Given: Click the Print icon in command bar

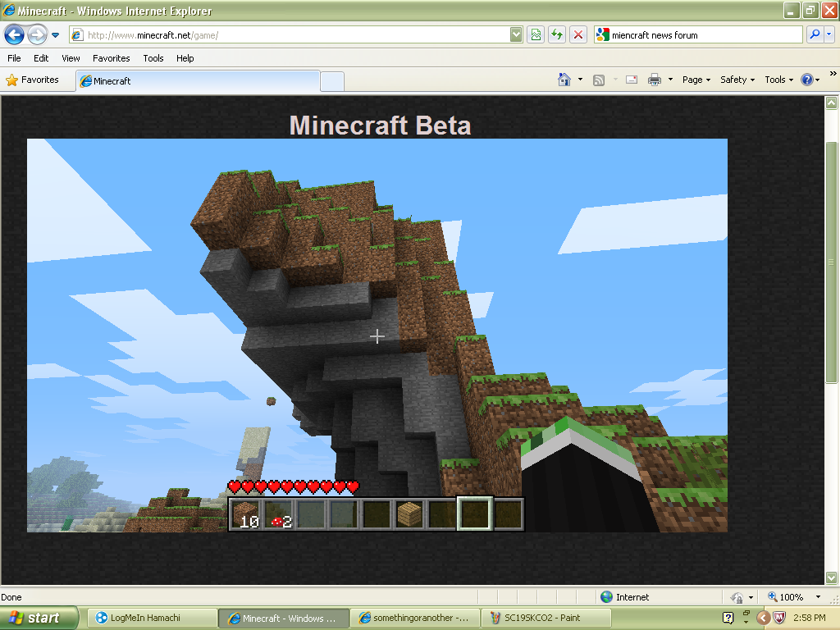Looking at the screenshot, I should [x=655, y=80].
